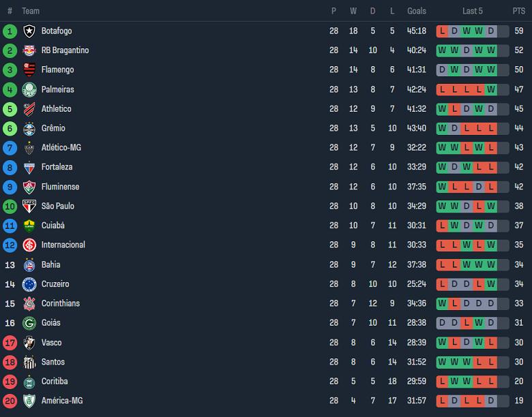Select the São Paulo crest icon
This screenshot has width=532, height=417.
pos(29,206)
